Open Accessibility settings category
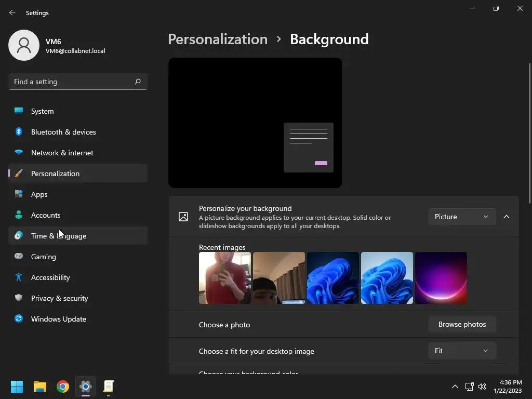This screenshot has height=399, width=532. 78,277
